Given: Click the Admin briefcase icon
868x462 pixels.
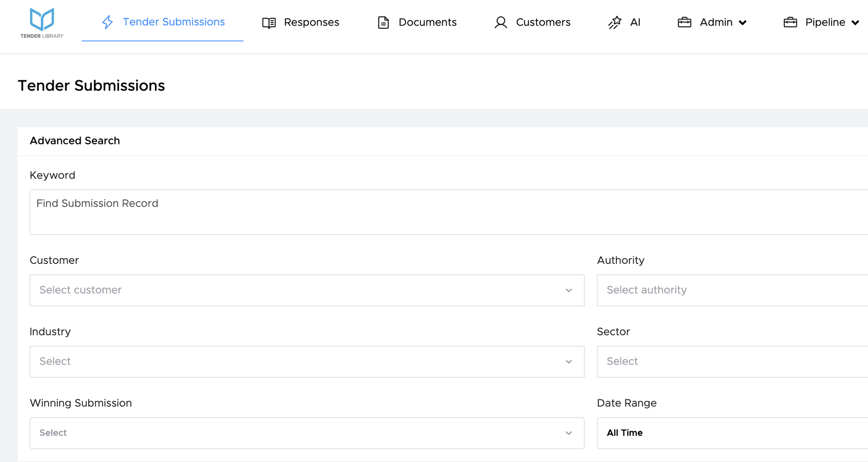Looking at the screenshot, I should tap(684, 23).
